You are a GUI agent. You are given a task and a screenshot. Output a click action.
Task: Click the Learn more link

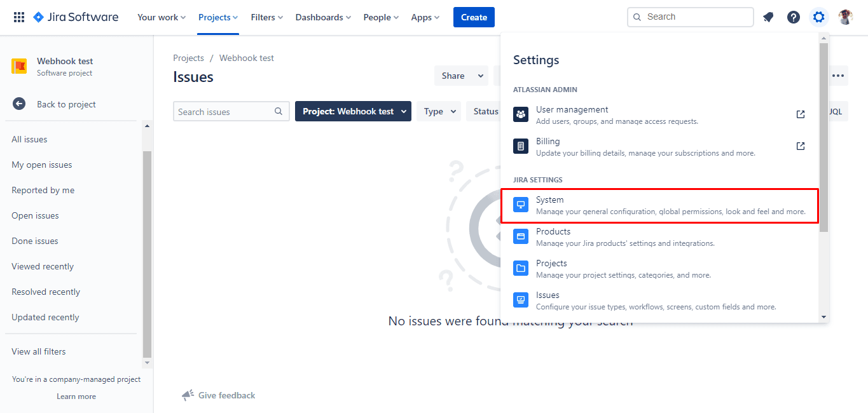click(76, 396)
